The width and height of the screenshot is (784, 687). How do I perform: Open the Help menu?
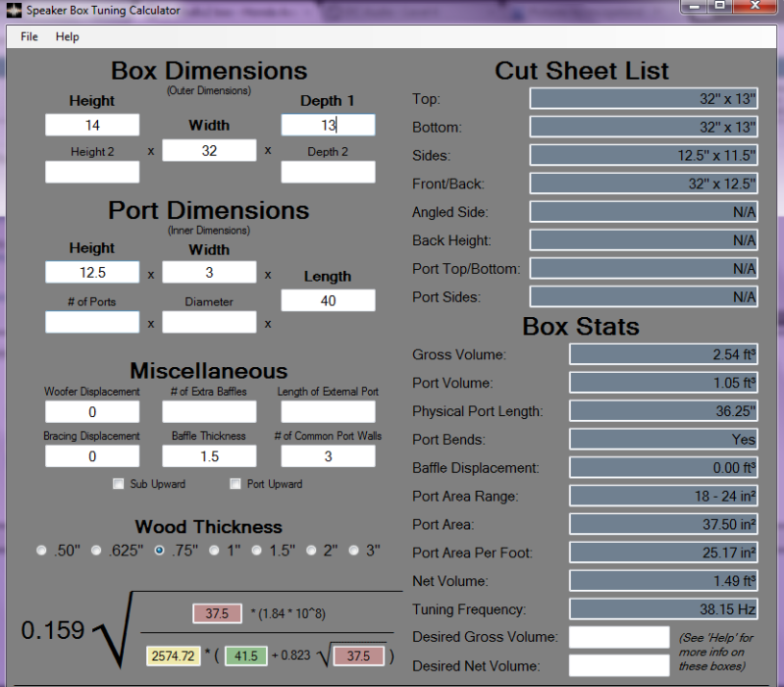click(x=67, y=36)
